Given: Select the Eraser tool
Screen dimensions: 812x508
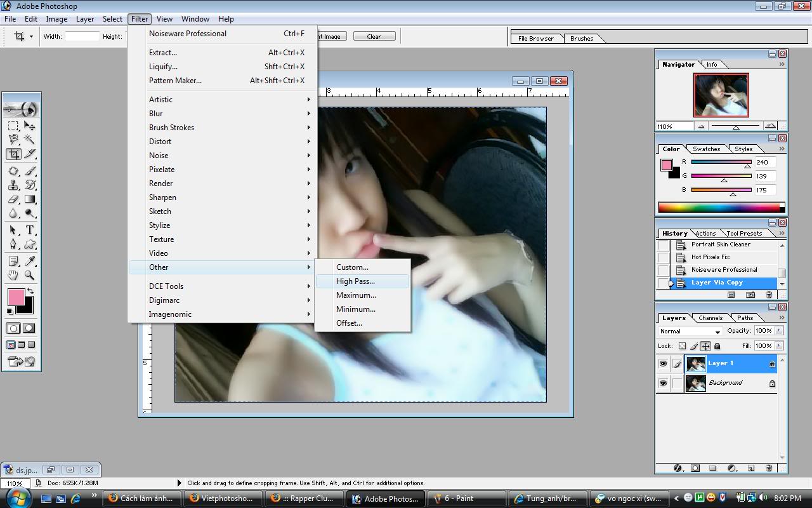Looking at the screenshot, I should tap(13, 199).
